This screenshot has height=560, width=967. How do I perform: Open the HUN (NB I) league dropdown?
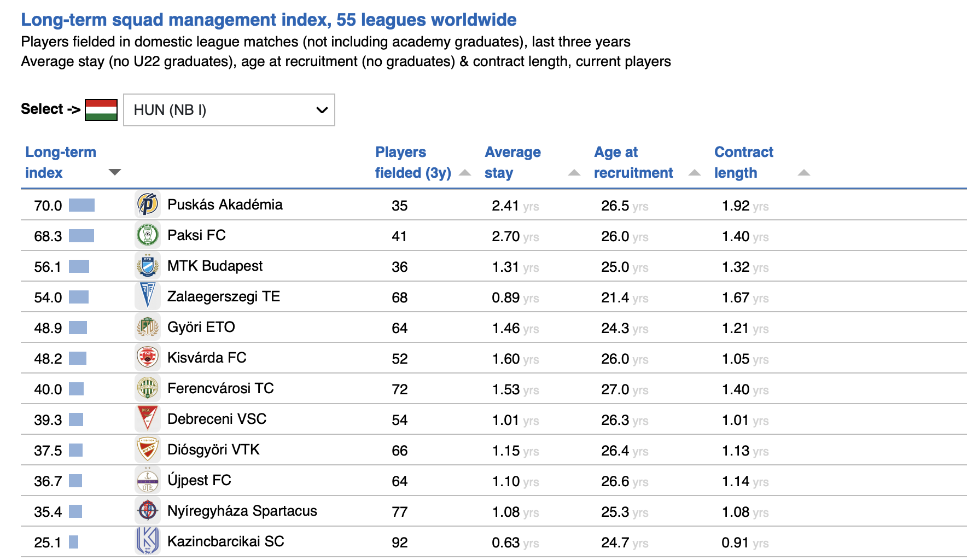click(x=229, y=110)
